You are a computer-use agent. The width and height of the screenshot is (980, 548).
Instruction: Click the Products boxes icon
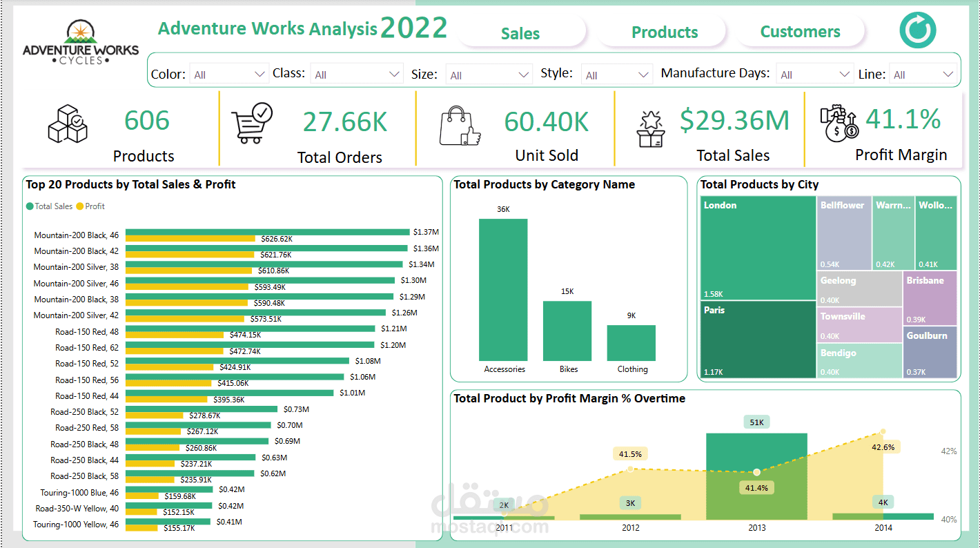67,124
